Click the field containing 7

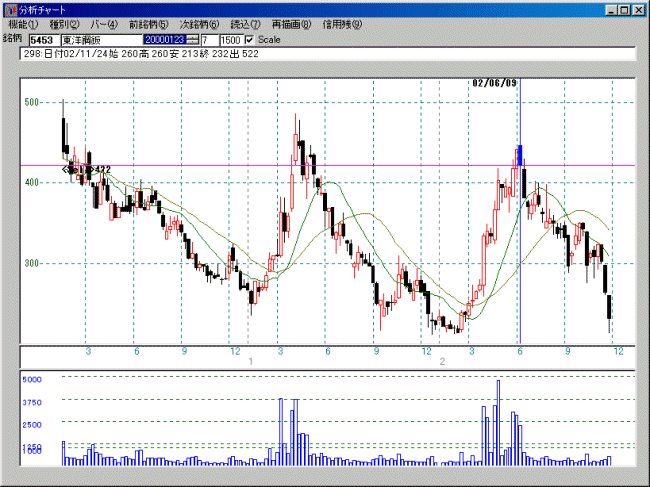point(210,40)
